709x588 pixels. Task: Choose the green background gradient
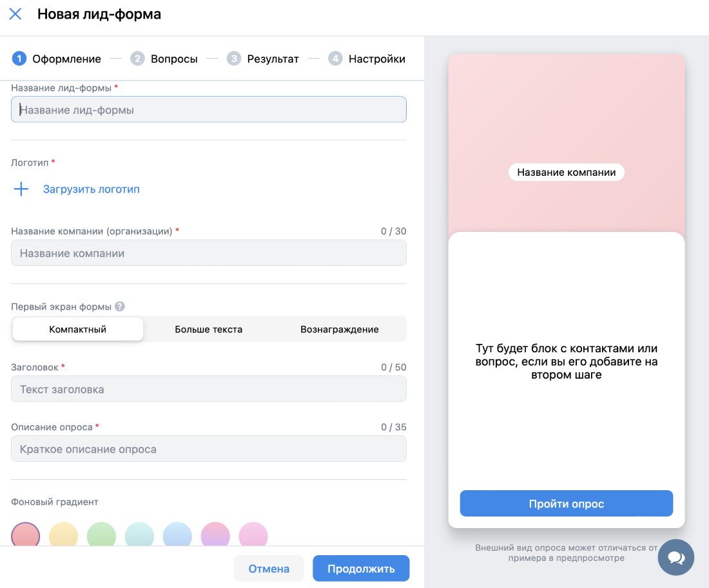click(x=102, y=535)
